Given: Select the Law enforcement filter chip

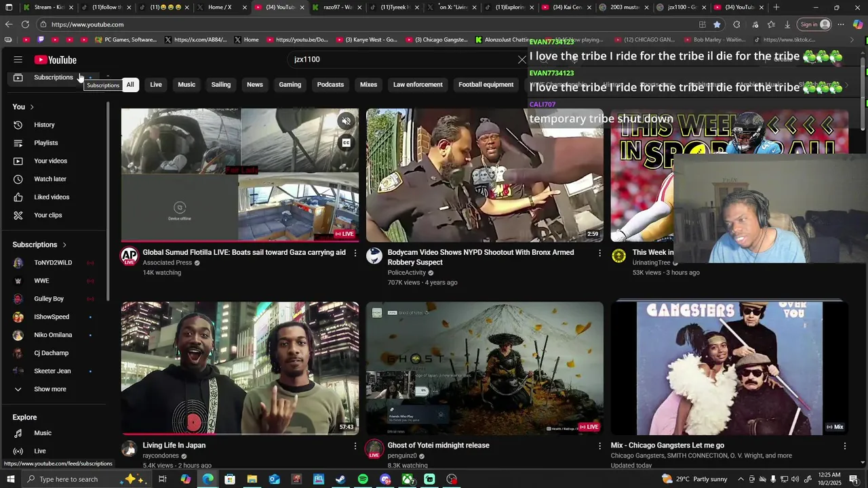Looking at the screenshot, I should (418, 85).
